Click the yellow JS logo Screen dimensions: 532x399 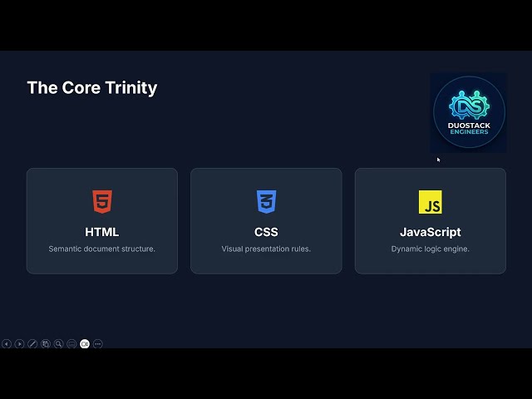click(431, 202)
